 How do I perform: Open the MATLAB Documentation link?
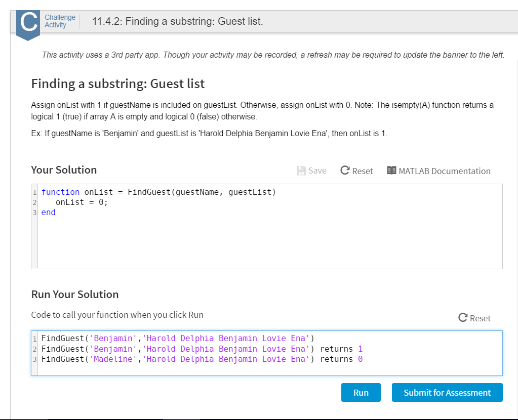click(445, 171)
